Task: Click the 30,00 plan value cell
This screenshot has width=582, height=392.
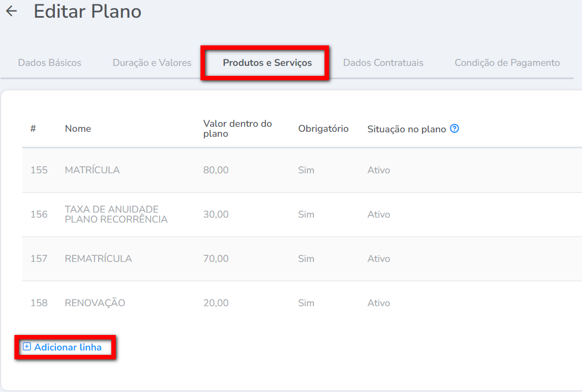Action: coord(215,214)
